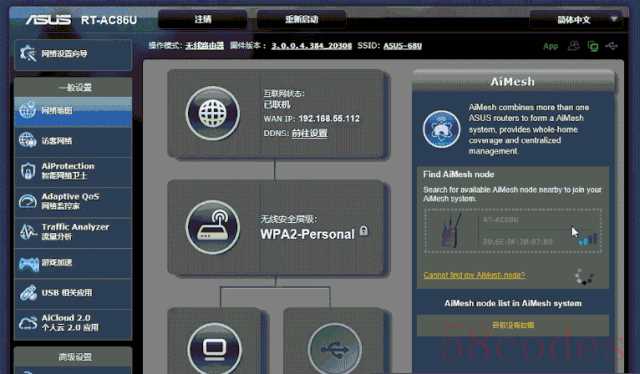This screenshot has width=640, height=374.
Task: Click the AiMesh circular logo icon
Action: [441, 129]
